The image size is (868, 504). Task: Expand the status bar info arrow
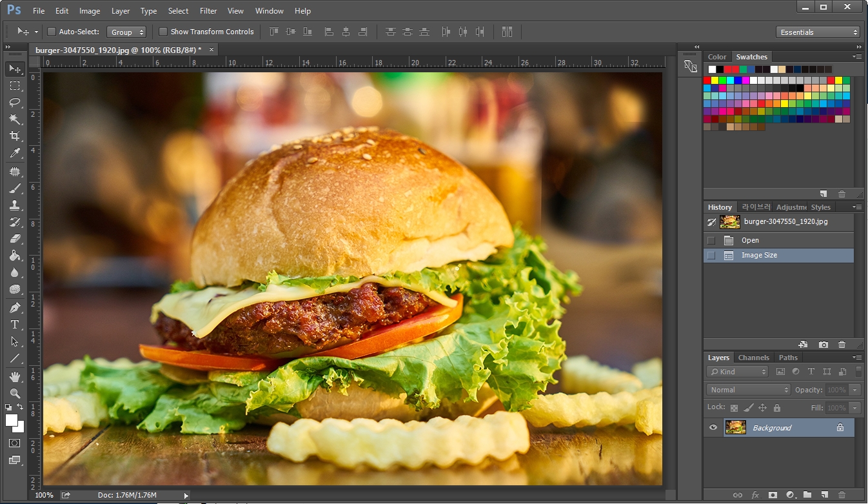pyautogui.click(x=186, y=495)
